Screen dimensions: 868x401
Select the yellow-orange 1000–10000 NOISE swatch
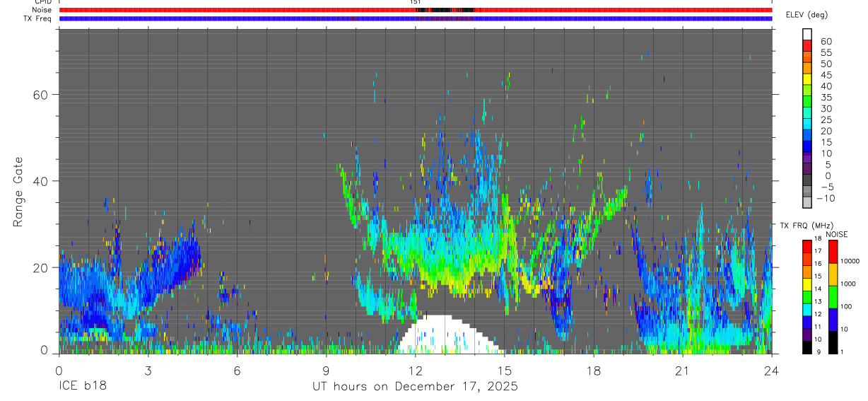[x=833, y=274]
